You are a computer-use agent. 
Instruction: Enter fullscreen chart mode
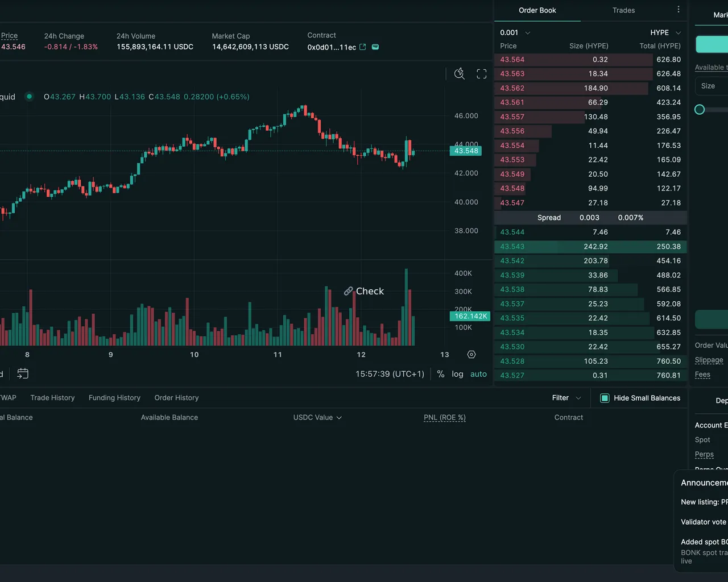tap(482, 74)
